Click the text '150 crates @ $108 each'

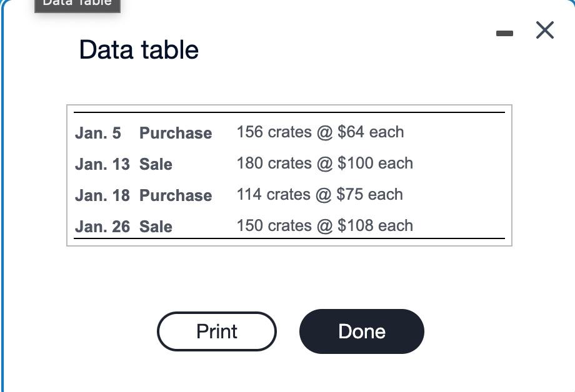[324, 225]
